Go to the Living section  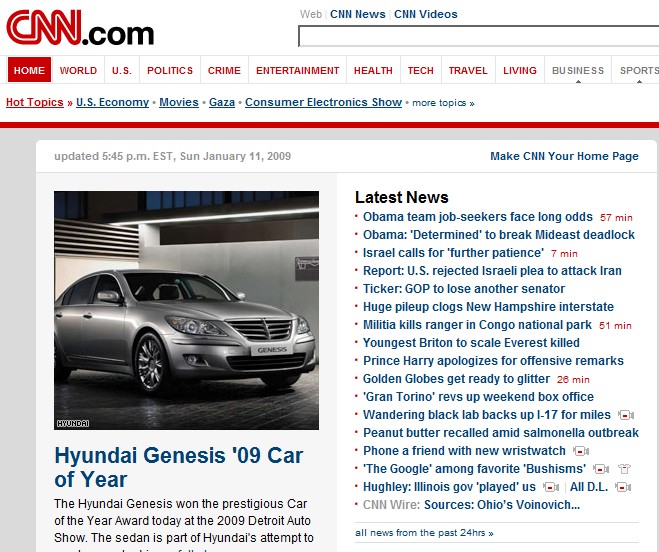click(x=520, y=70)
